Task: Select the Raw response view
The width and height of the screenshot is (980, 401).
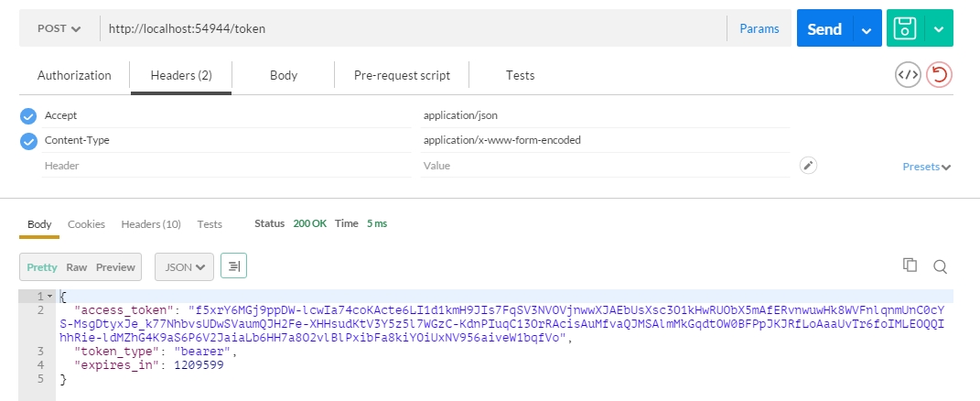Action: pos(76,267)
